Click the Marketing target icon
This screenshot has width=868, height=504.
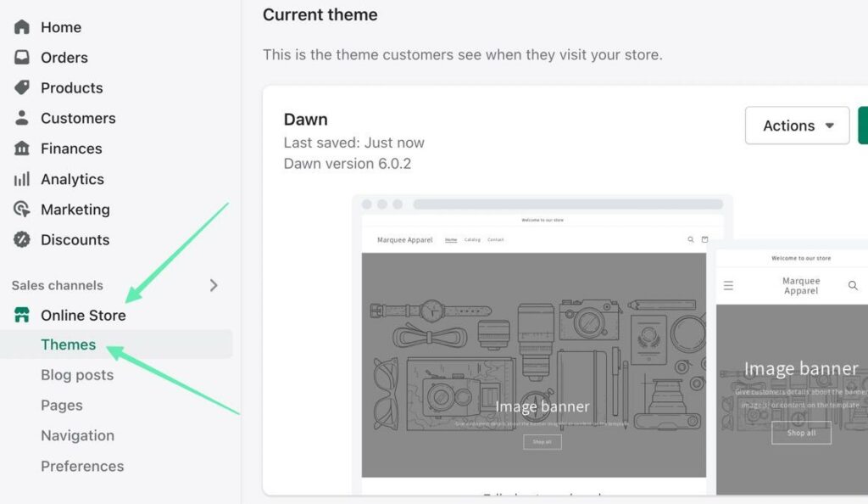(x=22, y=210)
